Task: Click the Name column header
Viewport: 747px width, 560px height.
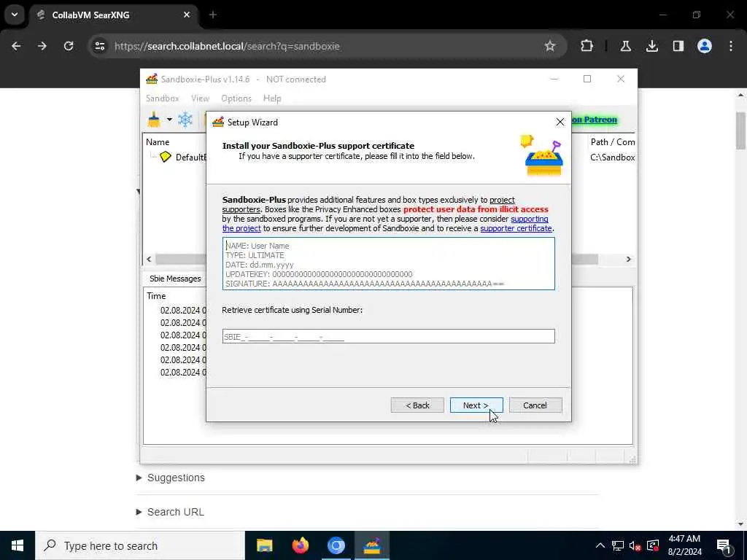Action: (158, 142)
